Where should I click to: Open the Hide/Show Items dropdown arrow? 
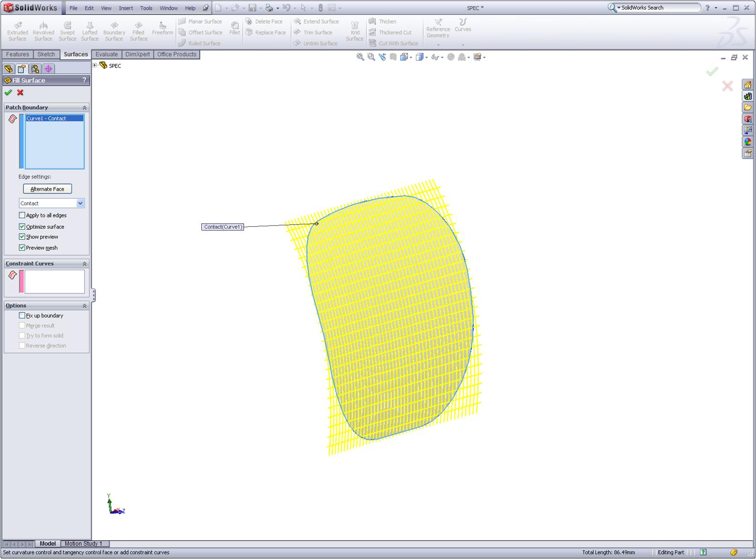(x=442, y=58)
